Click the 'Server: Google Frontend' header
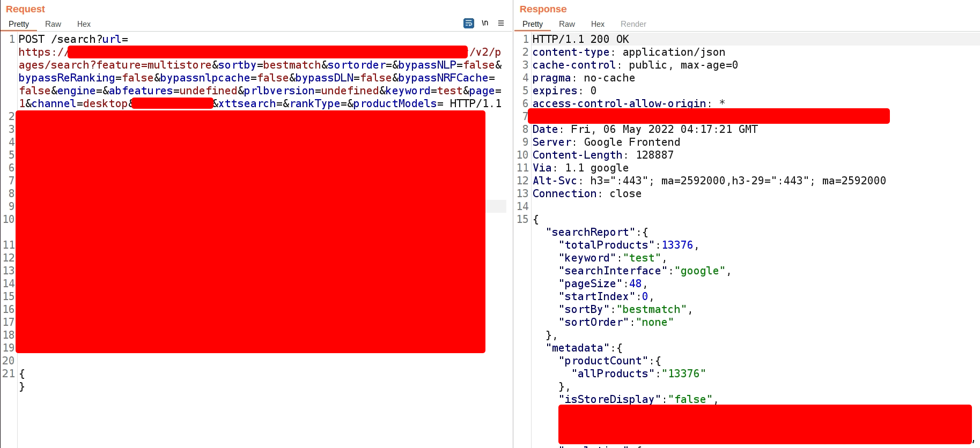The width and height of the screenshot is (980, 448). 607,142
